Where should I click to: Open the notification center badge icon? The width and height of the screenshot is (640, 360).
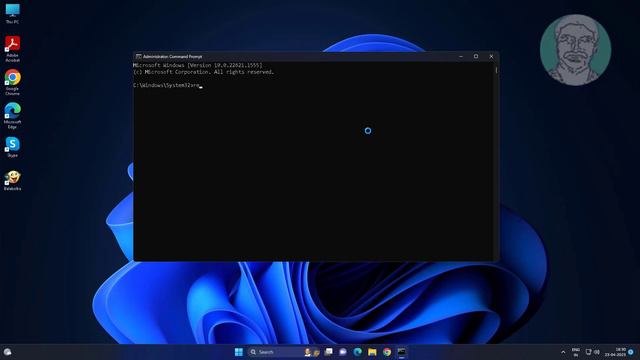click(631, 352)
